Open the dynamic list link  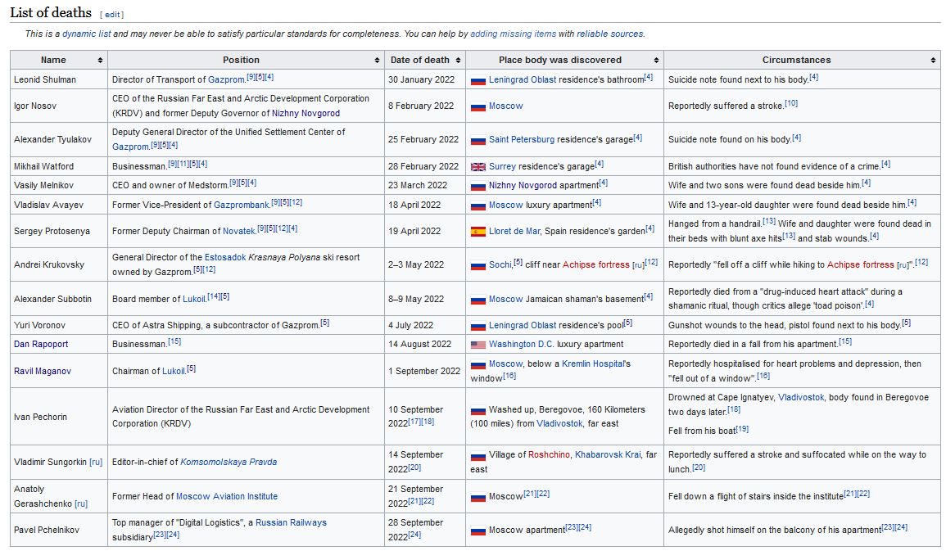point(86,34)
